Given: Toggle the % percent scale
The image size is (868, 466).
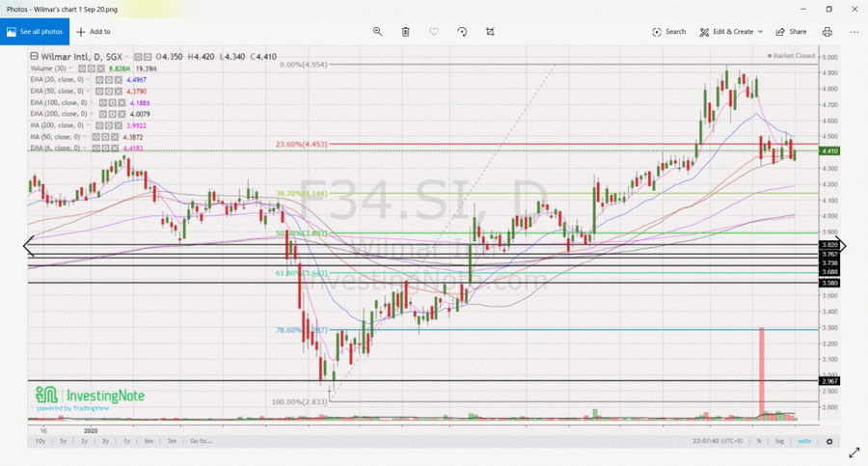Looking at the screenshot, I should [x=759, y=441].
